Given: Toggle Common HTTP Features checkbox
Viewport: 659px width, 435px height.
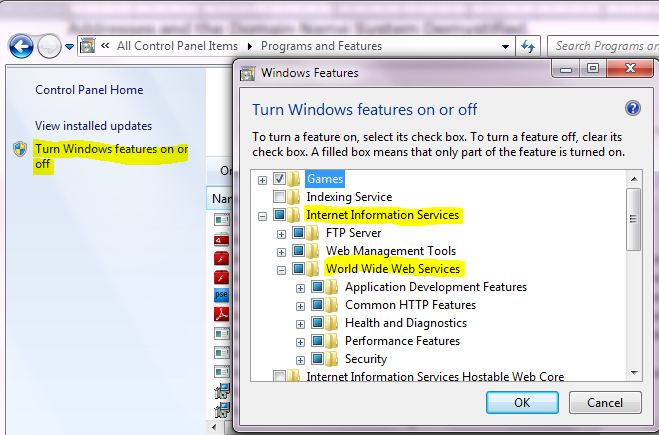Looking at the screenshot, I should 317,305.
